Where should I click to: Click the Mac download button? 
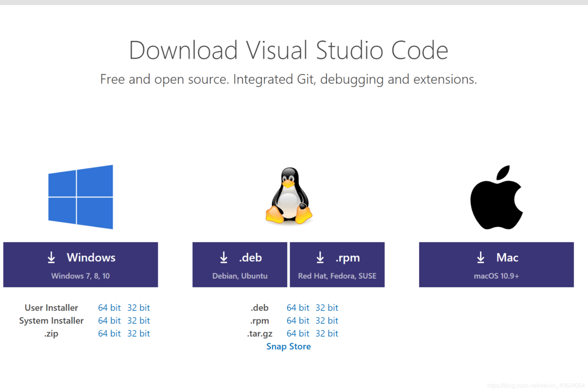496,265
